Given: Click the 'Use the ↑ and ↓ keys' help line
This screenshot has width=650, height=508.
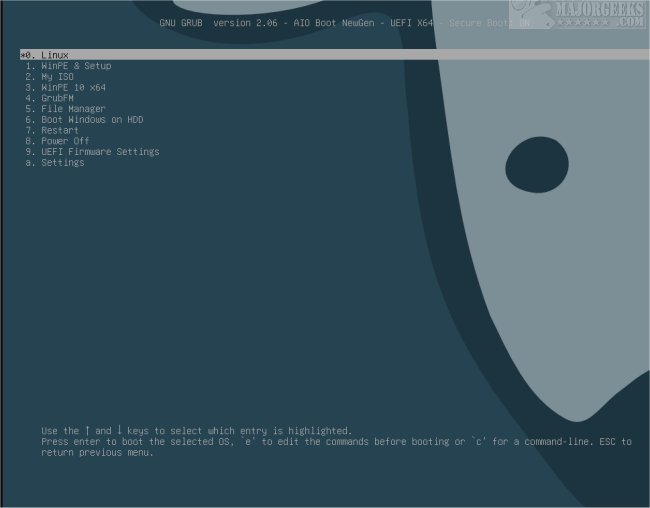Looking at the screenshot, I should [x=196, y=431].
